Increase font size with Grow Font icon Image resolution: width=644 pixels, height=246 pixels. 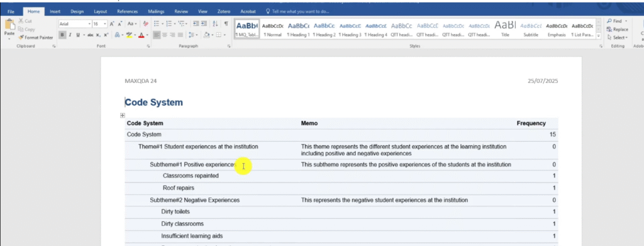coord(112,24)
